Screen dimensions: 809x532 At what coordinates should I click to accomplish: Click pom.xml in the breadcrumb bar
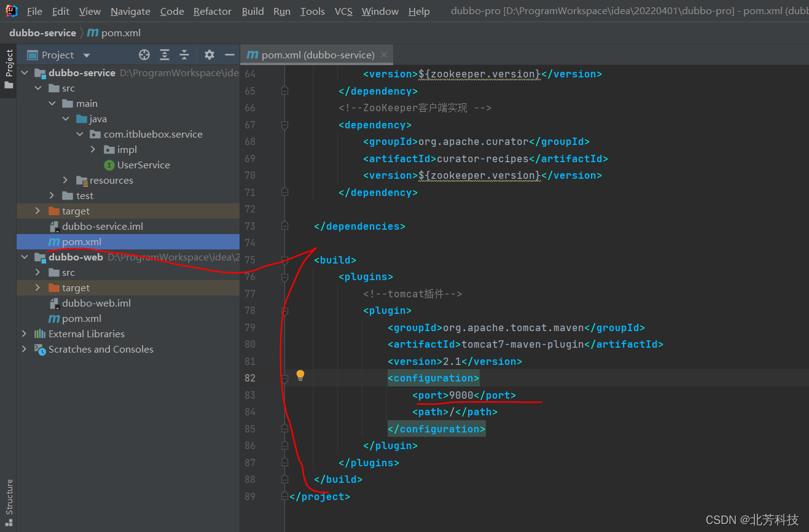[122, 33]
